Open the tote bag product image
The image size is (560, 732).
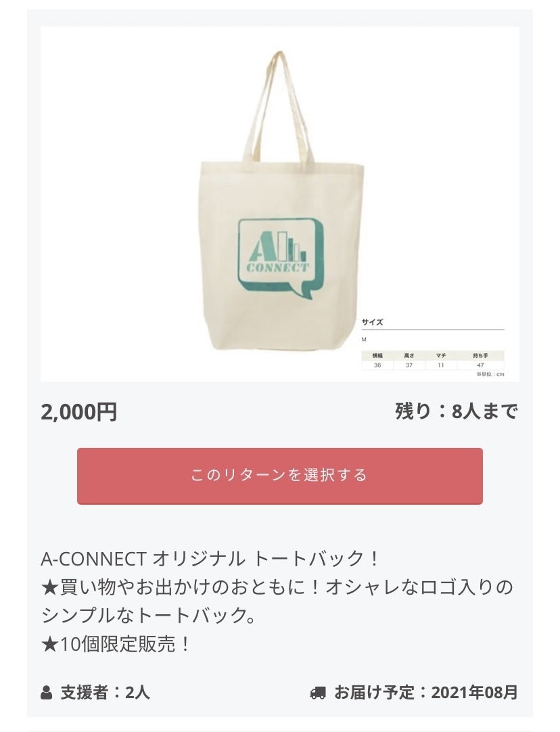279,204
